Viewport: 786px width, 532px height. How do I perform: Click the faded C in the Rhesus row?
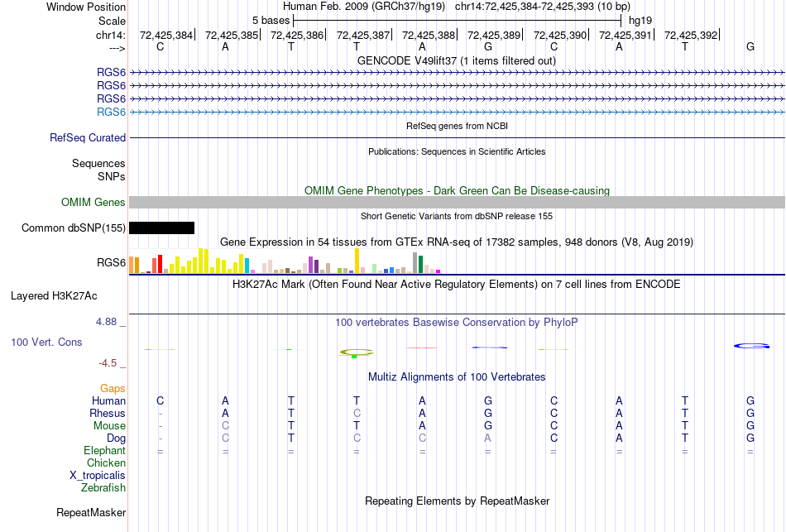pos(357,413)
